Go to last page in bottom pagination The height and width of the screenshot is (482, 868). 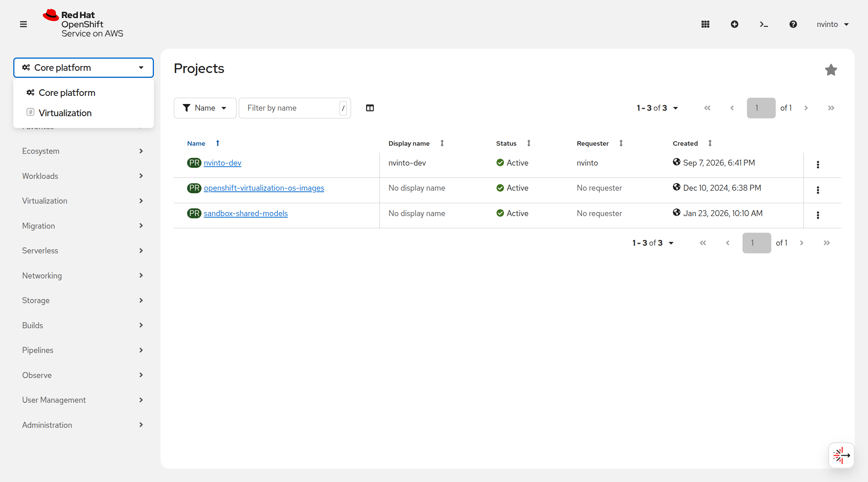pyautogui.click(x=827, y=243)
